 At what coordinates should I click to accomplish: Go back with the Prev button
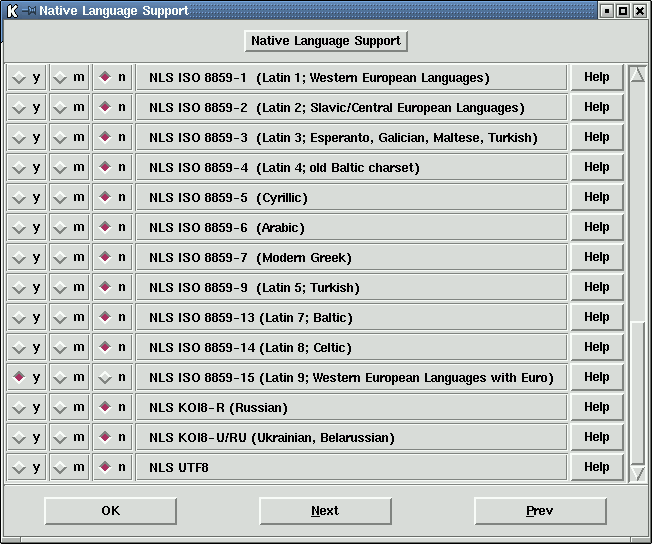(540, 511)
